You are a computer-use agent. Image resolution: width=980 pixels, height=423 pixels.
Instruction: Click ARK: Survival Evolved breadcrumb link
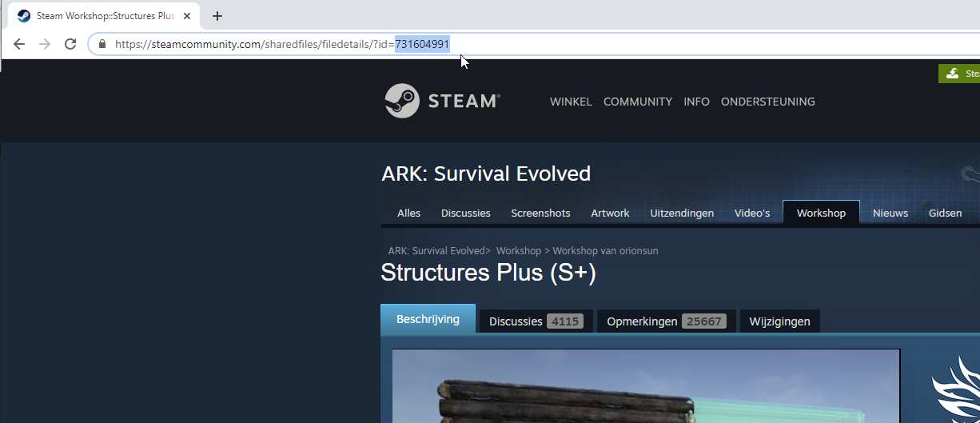[x=436, y=251]
